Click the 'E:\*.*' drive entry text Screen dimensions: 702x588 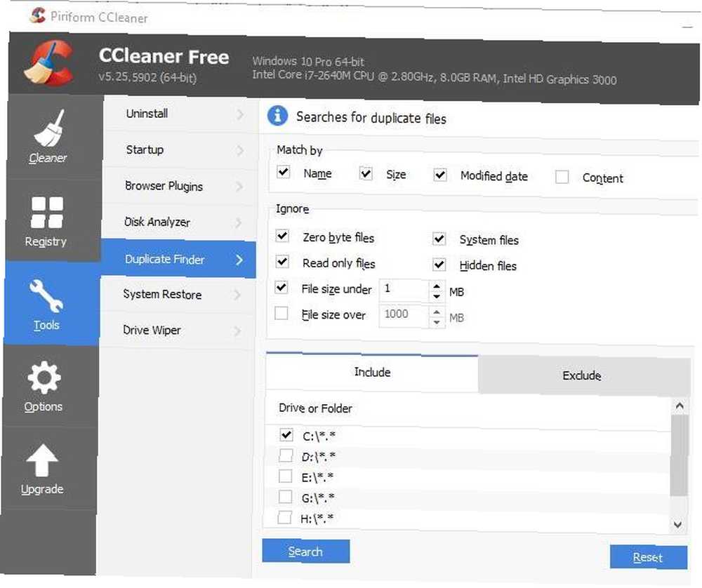click(x=317, y=477)
